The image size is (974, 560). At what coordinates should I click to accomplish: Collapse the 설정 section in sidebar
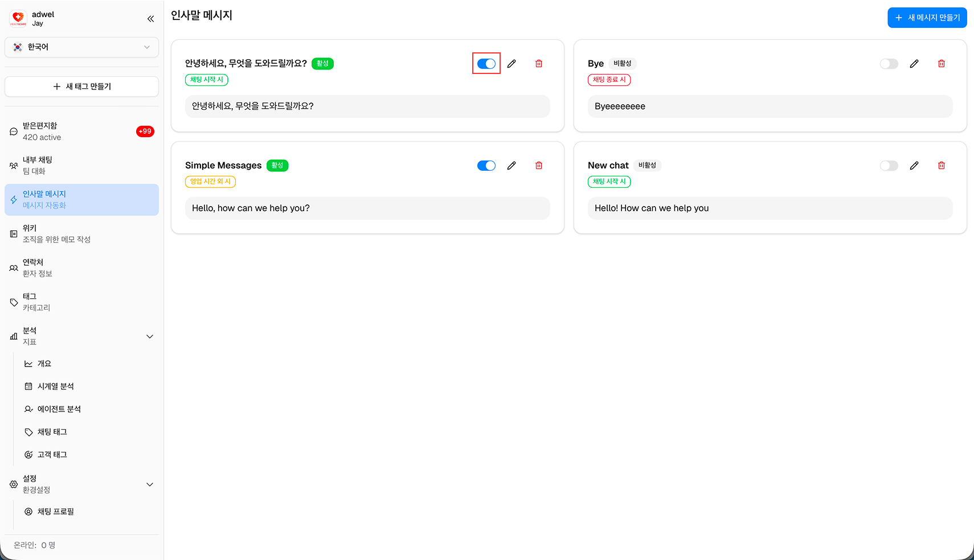click(x=150, y=484)
